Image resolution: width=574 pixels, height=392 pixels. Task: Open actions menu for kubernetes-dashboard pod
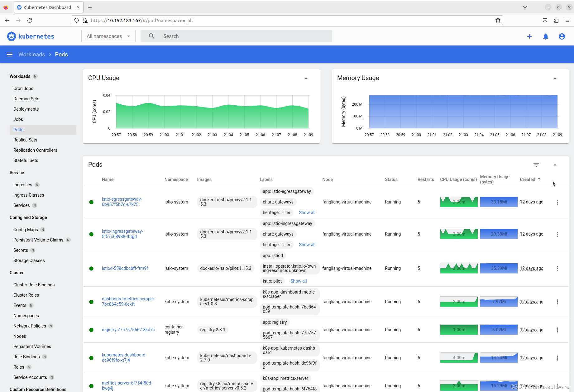(557, 358)
